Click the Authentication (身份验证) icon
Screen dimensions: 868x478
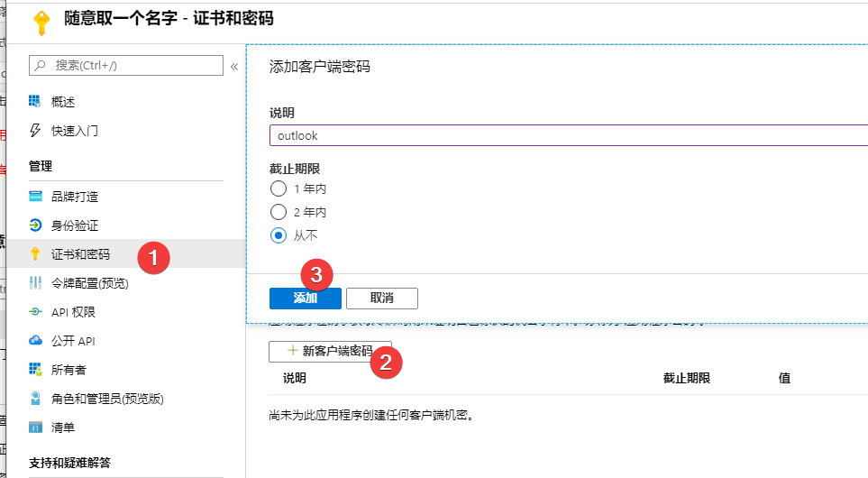(35, 225)
